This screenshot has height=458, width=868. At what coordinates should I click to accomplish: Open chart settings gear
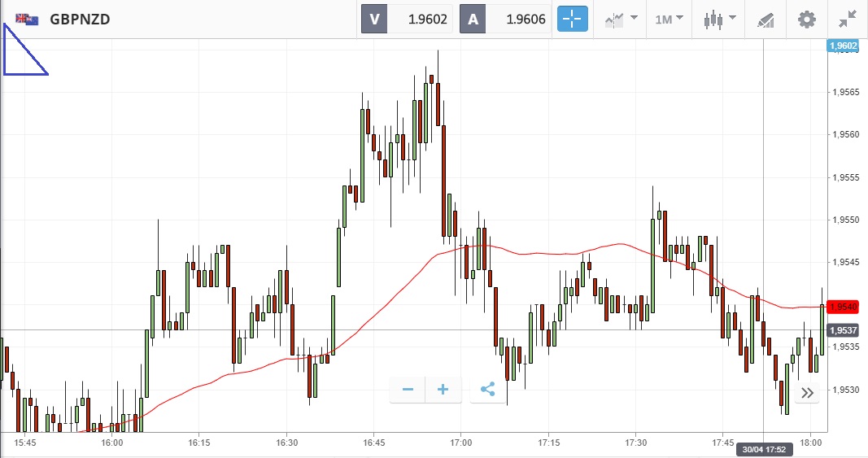(x=806, y=20)
